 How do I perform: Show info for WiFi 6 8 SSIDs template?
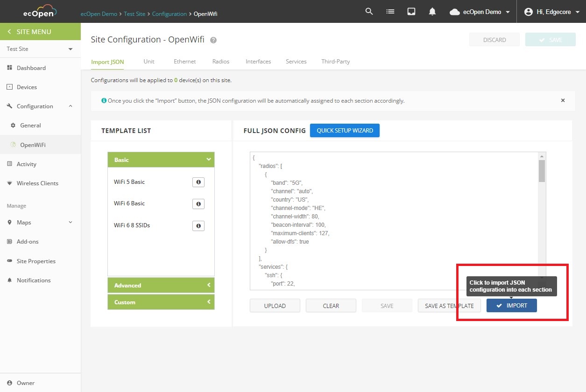[198, 226]
